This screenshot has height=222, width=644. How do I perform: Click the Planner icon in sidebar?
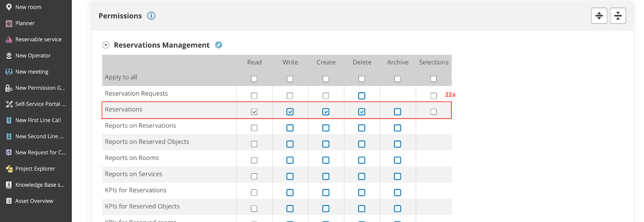click(x=9, y=23)
